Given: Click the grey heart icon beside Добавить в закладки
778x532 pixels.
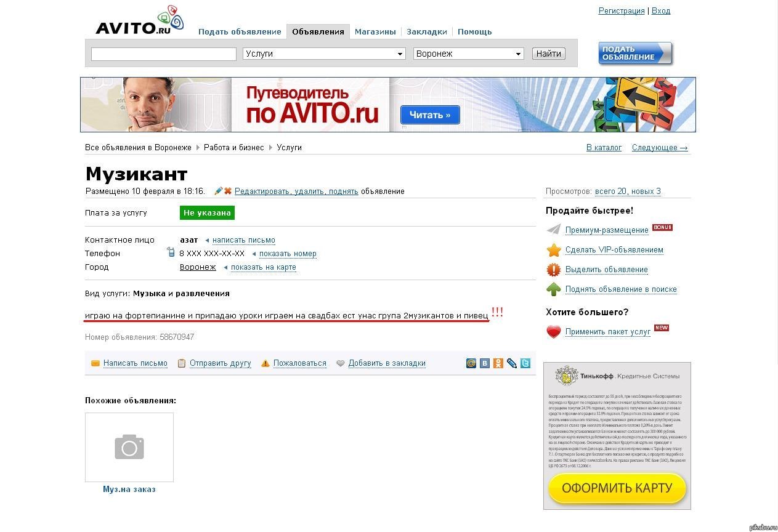Looking at the screenshot, I should point(341,363).
